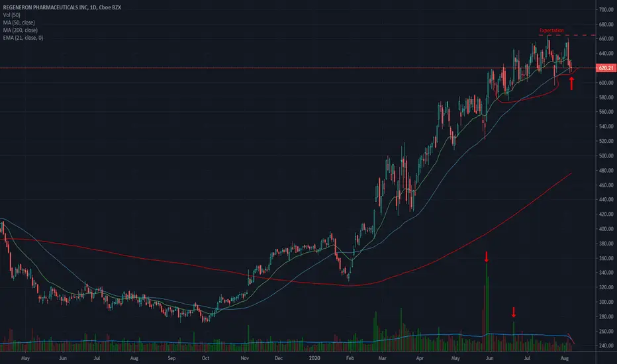Click the 380.00 price axis label
Viewport: 617px width, 364px height.
point(606,244)
